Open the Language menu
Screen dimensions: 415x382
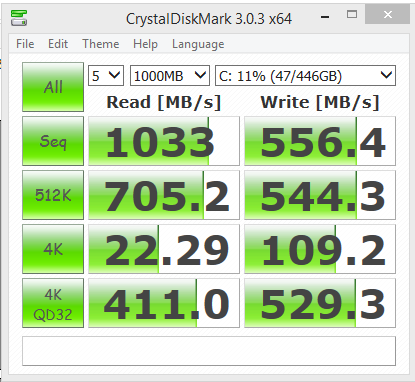point(198,44)
